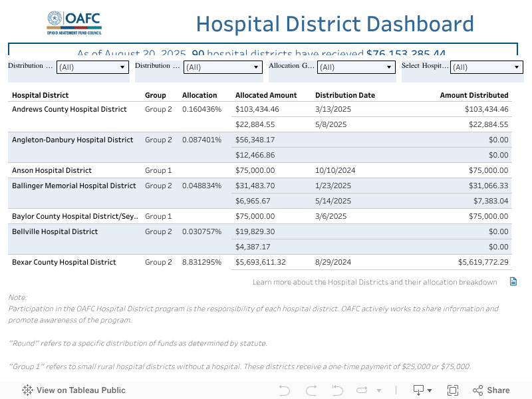Image resolution: width=532 pixels, height=399 pixels.
Task: Select the Bexar County Hospital District row
Action: 62,262
